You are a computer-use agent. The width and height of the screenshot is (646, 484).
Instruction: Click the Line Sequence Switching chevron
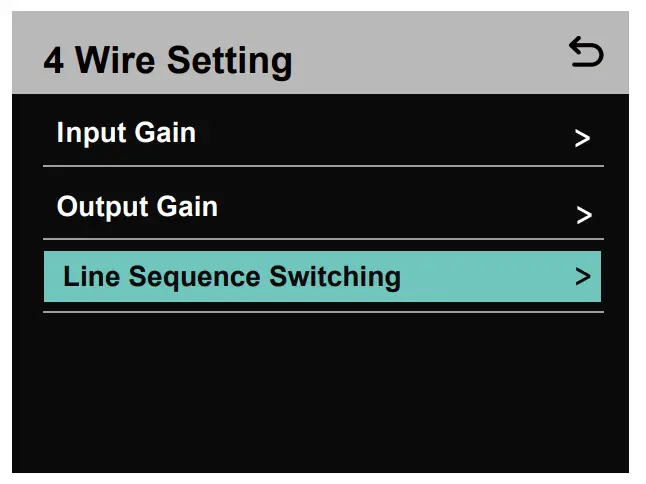click(x=583, y=277)
